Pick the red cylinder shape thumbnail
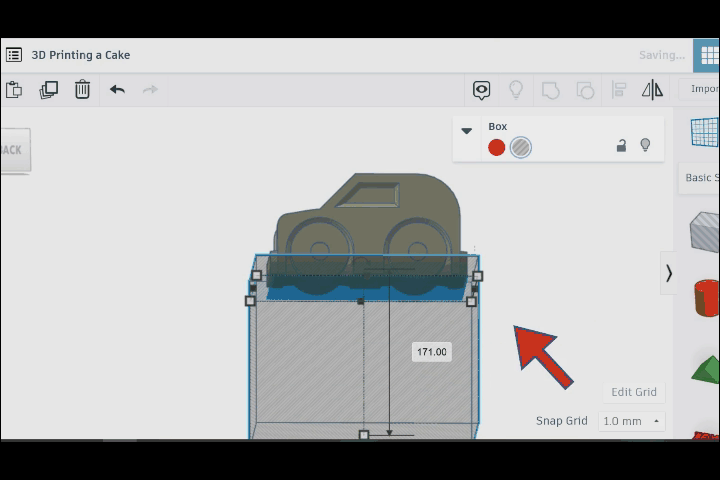 [x=706, y=298]
